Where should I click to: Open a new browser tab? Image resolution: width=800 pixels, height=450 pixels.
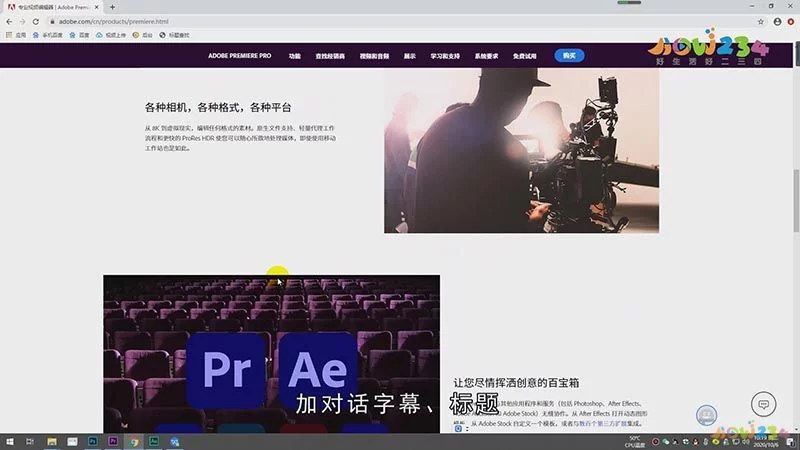pos(112,7)
